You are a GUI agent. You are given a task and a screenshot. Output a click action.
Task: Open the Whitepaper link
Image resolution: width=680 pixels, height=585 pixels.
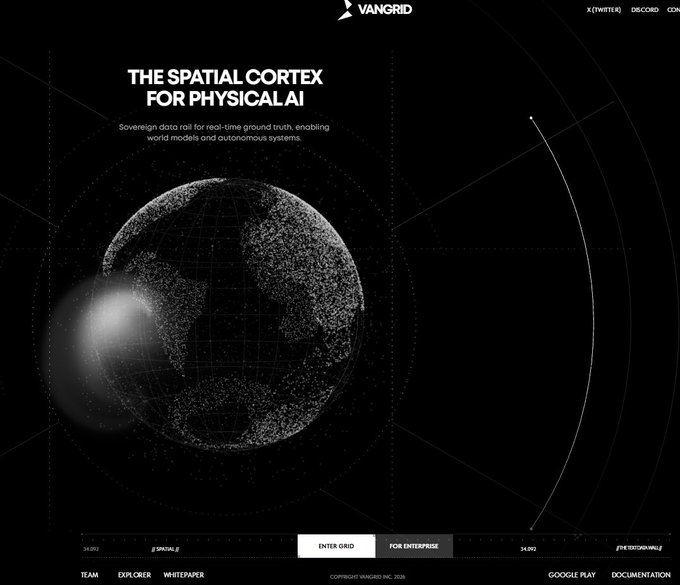coord(183,575)
